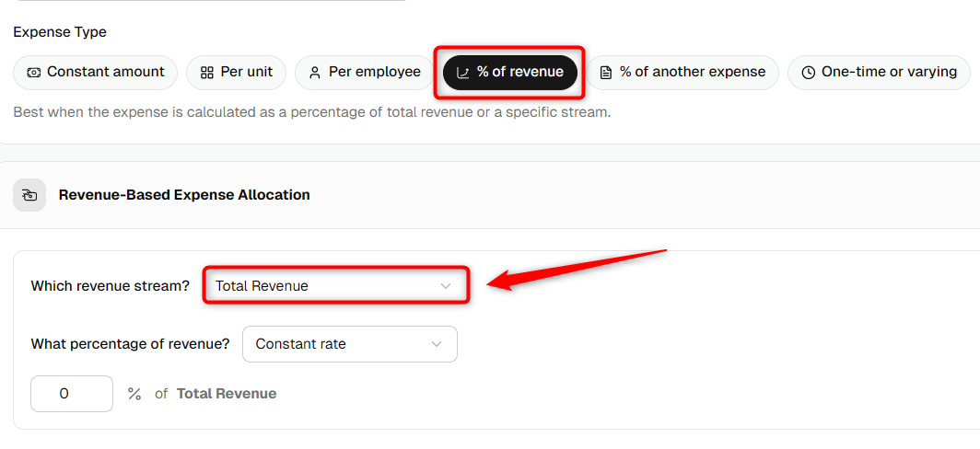
Task: Click the document icon in % of another expense
Action: pos(605,73)
